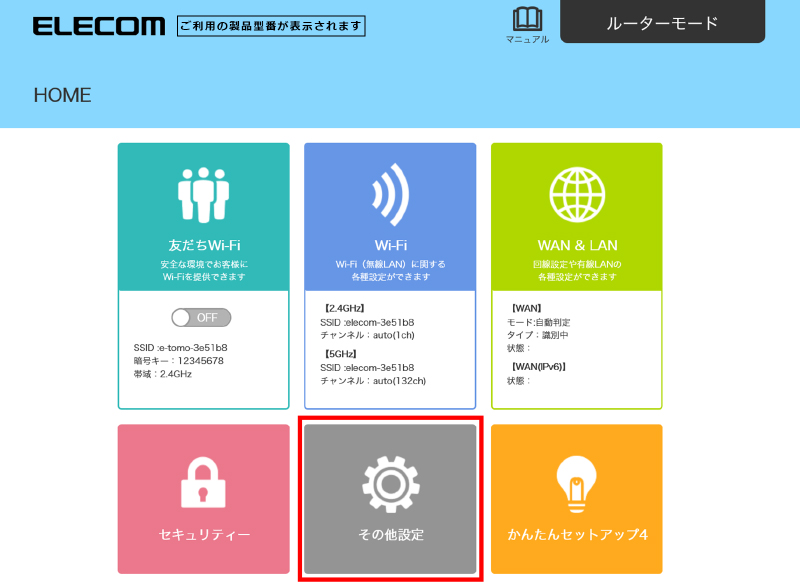The height and width of the screenshot is (582, 800).
Task: Click 暗号キー 12345678 text
Action: coord(179,361)
